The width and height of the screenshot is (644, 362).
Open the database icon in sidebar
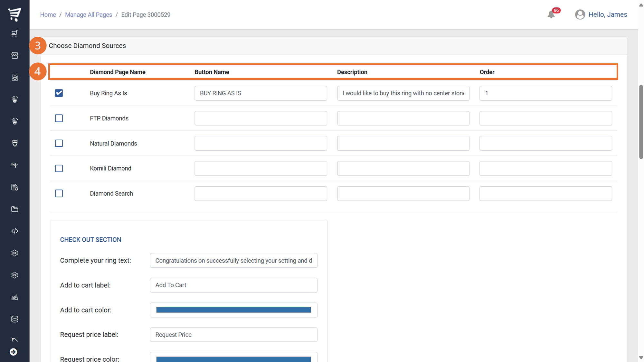pyautogui.click(x=14, y=319)
